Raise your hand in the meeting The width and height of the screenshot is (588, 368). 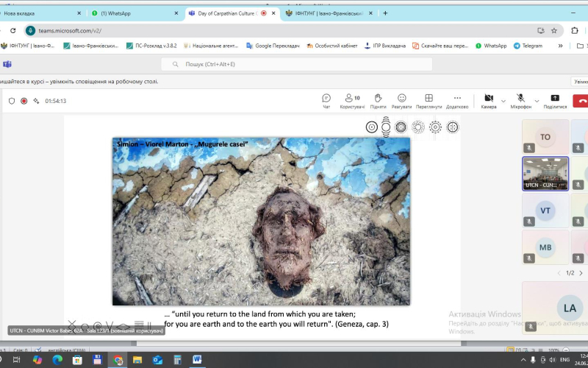tap(378, 101)
